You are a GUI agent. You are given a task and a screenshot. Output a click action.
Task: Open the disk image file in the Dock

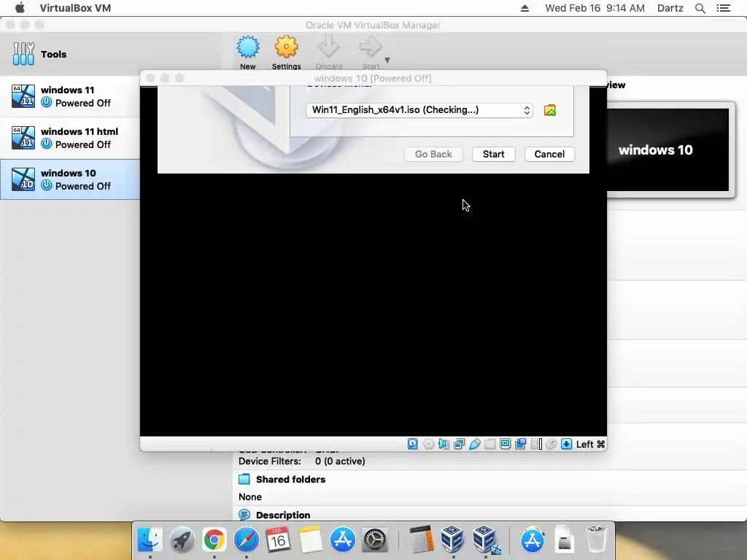(565, 539)
